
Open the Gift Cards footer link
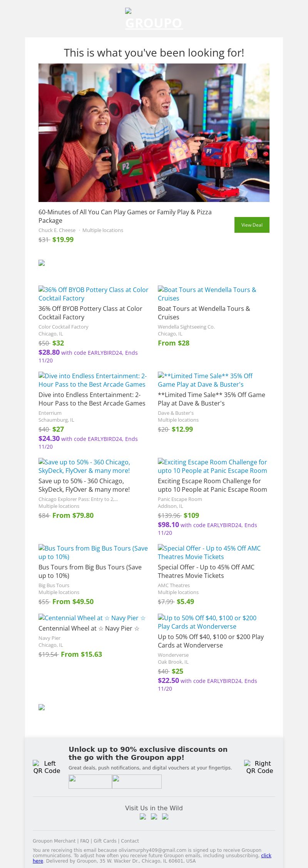pos(105,841)
